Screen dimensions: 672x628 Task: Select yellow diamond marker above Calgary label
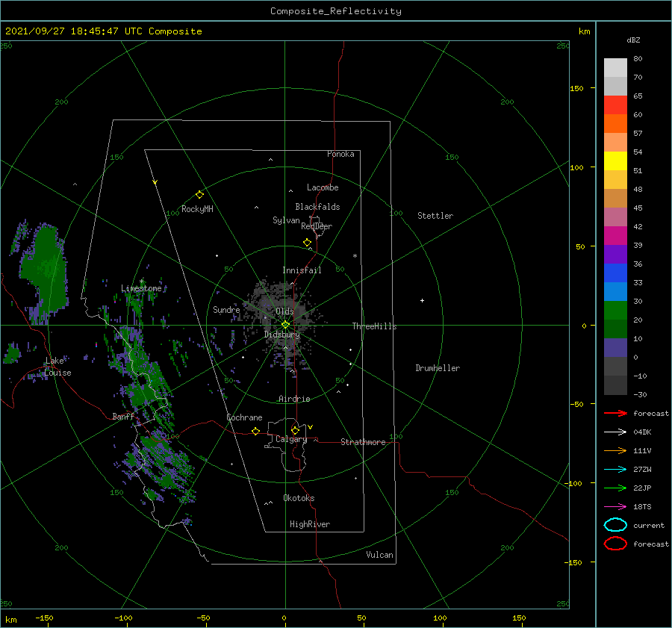click(295, 430)
